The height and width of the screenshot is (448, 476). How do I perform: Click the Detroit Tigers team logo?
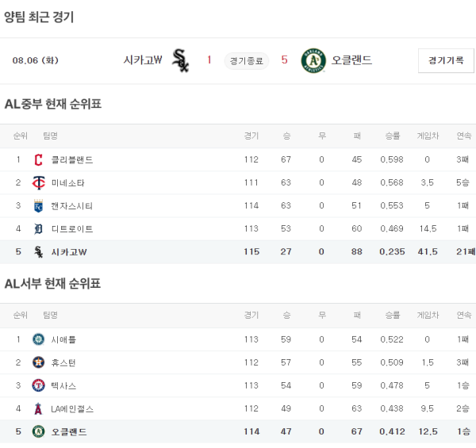pos(38,229)
